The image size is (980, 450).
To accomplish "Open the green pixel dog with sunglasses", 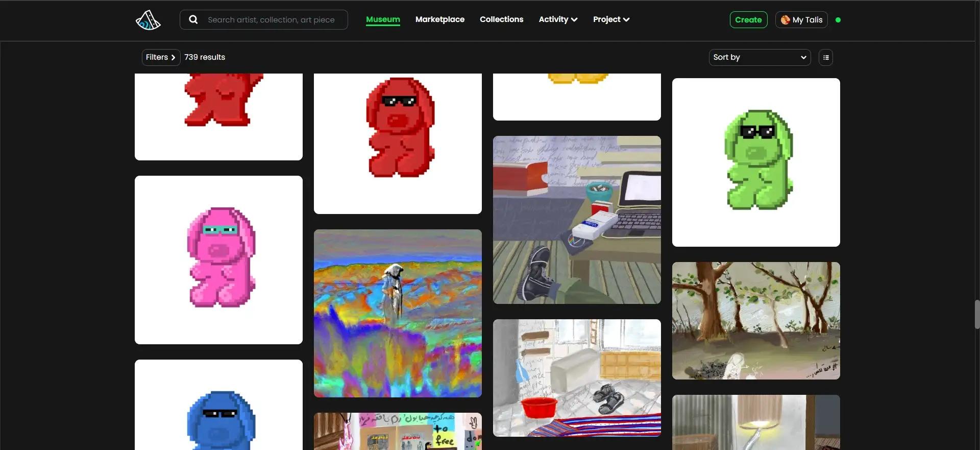I will (x=755, y=162).
